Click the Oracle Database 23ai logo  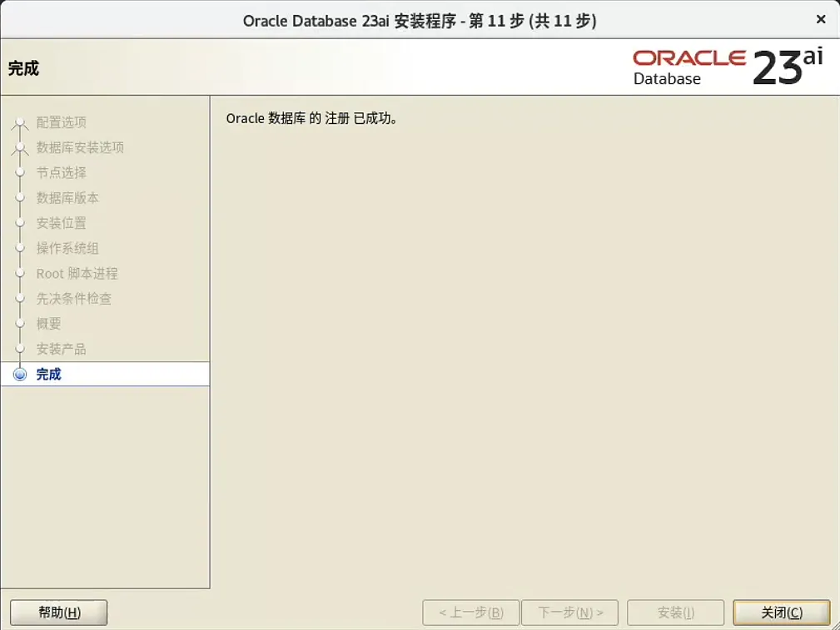coord(728,65)
